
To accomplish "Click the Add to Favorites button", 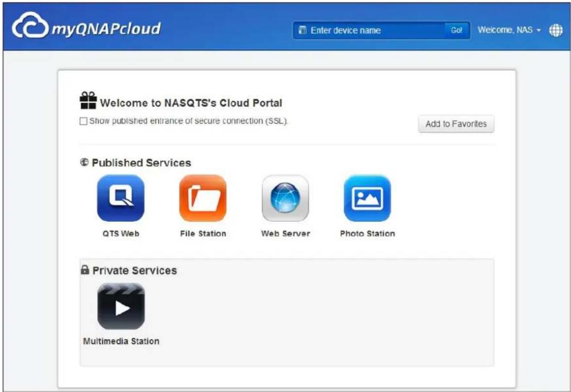I will tap(456, 124).
